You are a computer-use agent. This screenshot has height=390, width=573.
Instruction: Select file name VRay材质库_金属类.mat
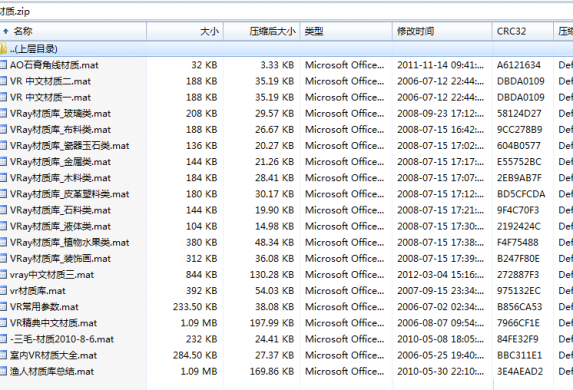60,162
